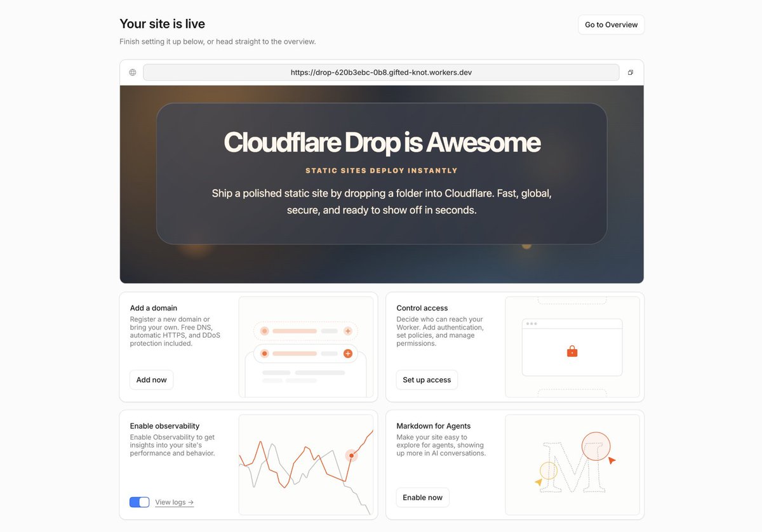The image size is (762, 532).
Task: Click the Set up access button
Action: 427,380
